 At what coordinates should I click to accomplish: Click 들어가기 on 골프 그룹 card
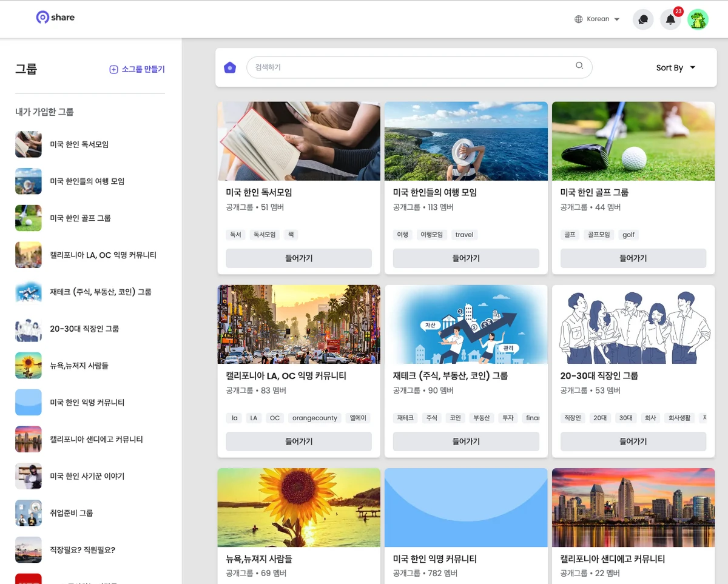pyautogui.click(x=633, y=258)
